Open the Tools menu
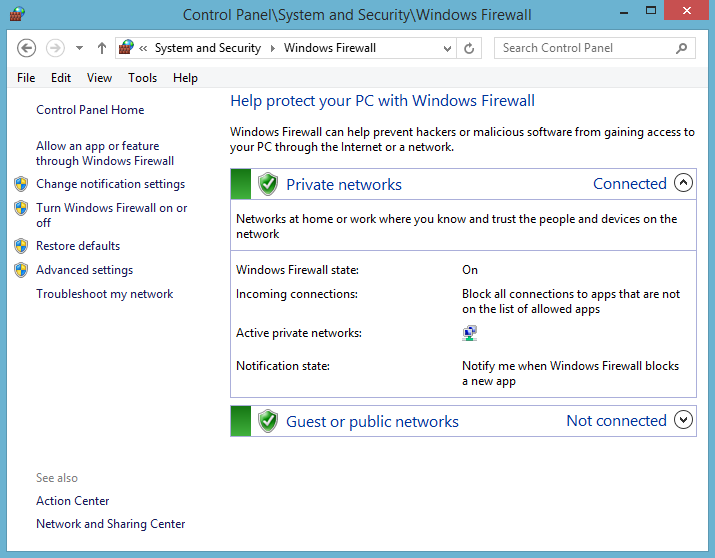 [x=142, y=78]
